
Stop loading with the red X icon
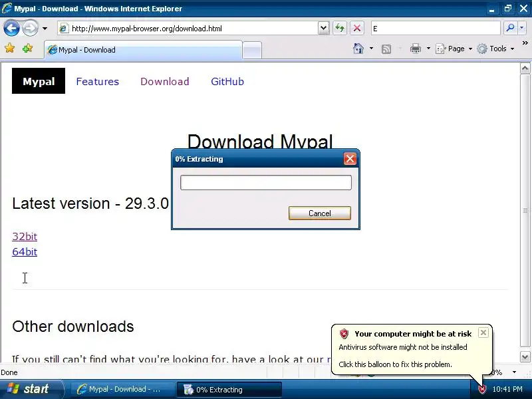point(357,28)
